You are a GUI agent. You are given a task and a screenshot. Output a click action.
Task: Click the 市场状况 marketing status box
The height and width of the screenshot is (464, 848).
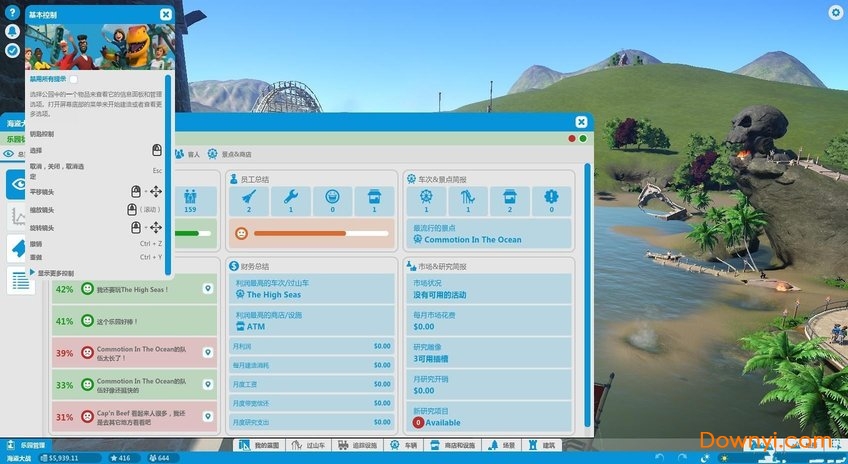tap(489, 289)
